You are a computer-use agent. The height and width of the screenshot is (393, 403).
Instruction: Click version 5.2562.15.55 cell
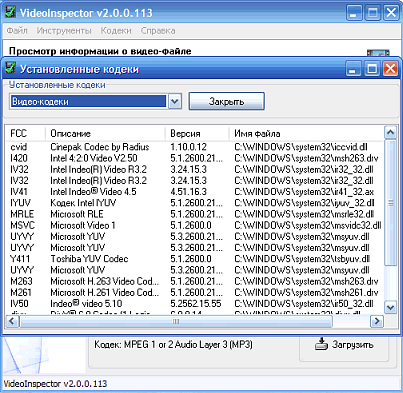tap(196, 304)
